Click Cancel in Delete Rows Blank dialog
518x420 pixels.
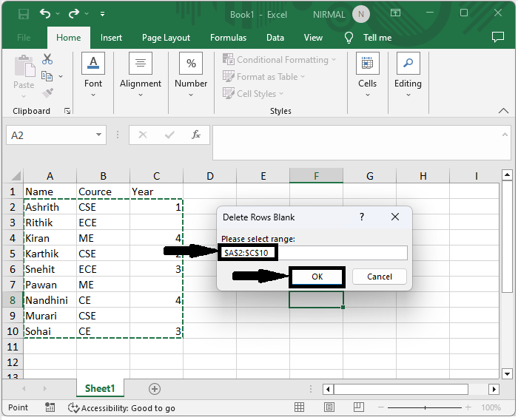click(380, 277)
